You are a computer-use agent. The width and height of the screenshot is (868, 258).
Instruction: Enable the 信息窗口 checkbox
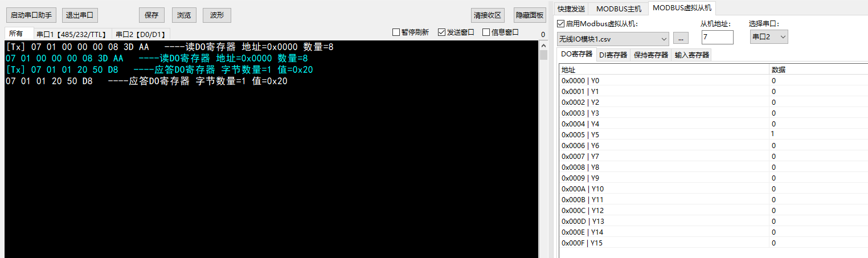[x=501, y=32]
